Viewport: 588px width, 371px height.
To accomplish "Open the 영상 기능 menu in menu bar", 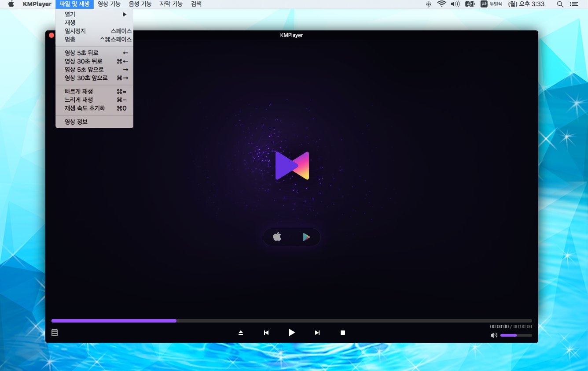I will click(x=109, y=4).
